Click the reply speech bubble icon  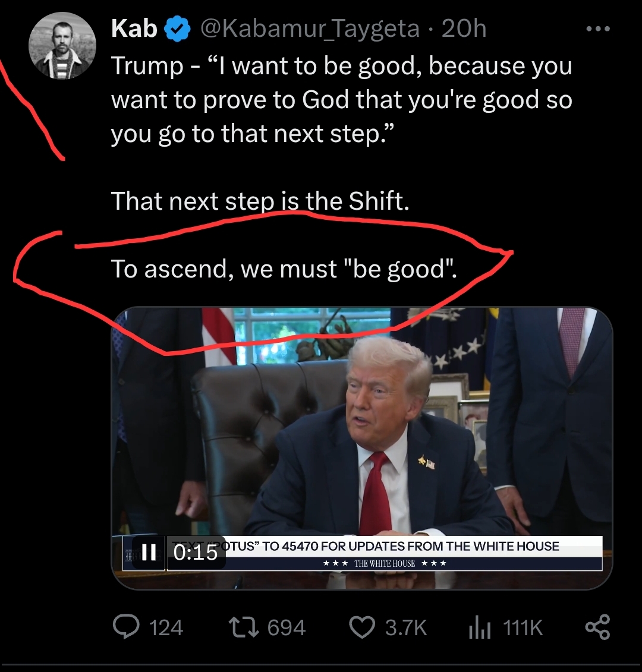125,627
